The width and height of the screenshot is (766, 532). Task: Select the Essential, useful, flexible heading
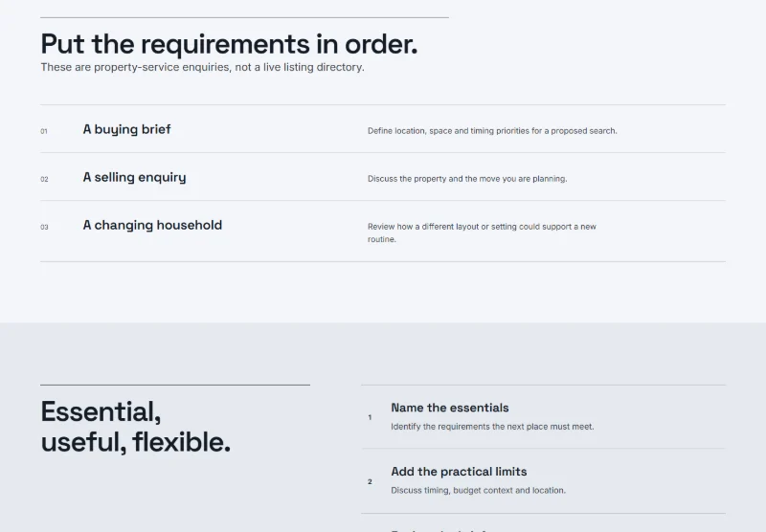136,427
